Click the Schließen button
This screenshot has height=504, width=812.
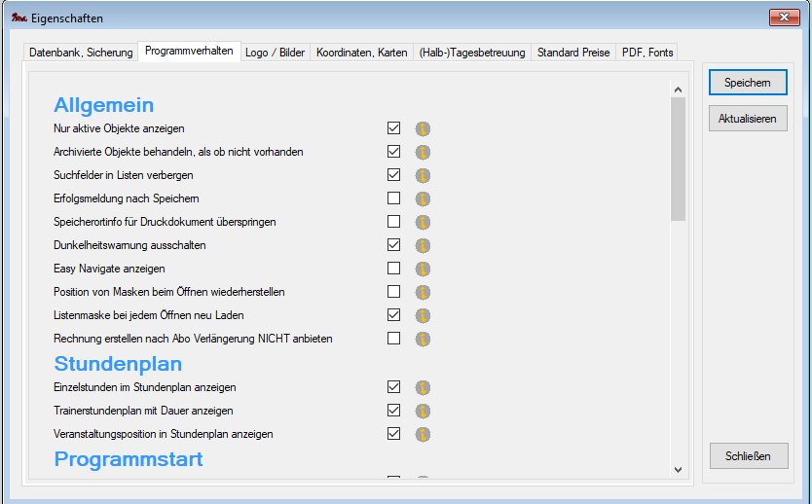[x=748, y=455]
